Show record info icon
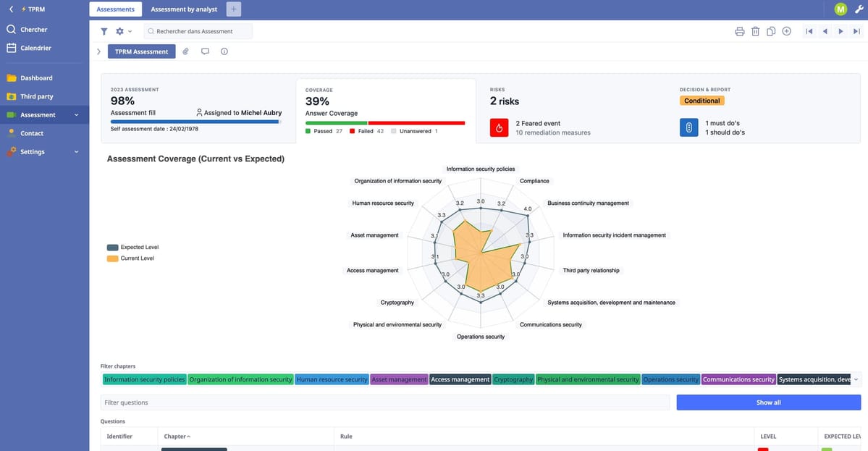The width and height of the screenshot is (868, 451). pyautogui.click(x=224, y=51)
